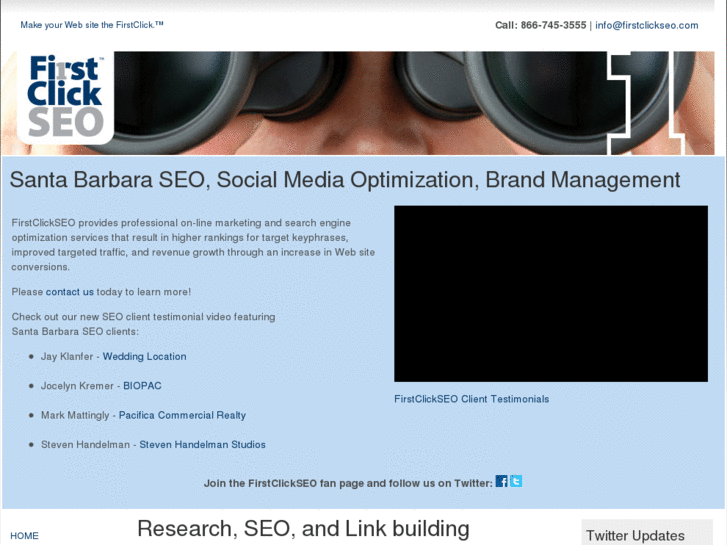Viewport: 727px width, 545px height.
Task: Click the name Jay Klanfer
Action: pos(67,356)
